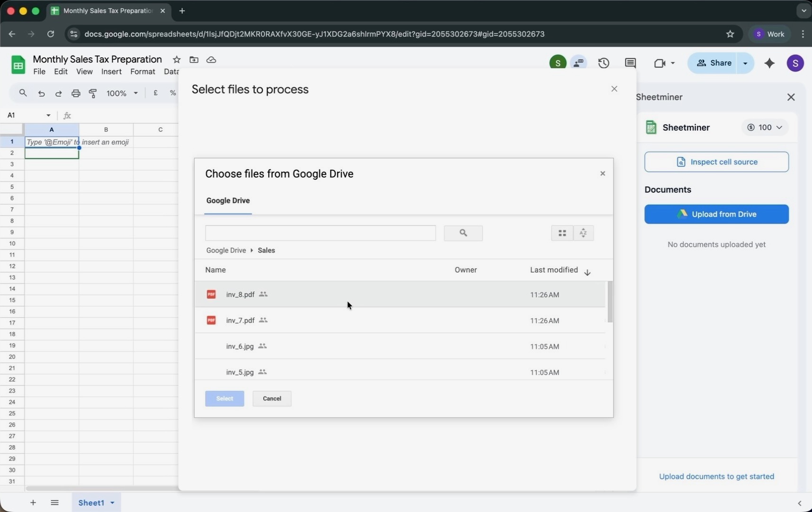Open the comments icon in header
The image size is (812, 512).
pyautogui.click(x=630, y=63)
